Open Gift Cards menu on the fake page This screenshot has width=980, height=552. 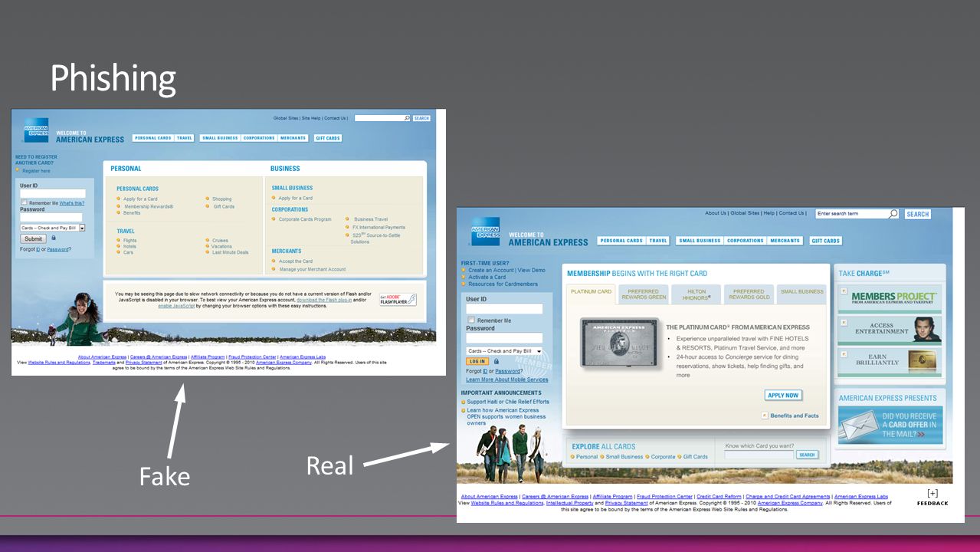(327, 138)
